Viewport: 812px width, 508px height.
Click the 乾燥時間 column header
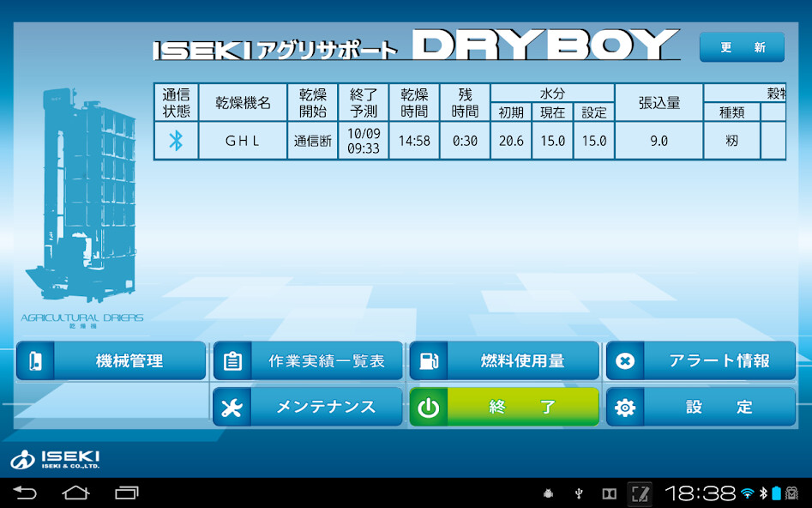point(414,103)
